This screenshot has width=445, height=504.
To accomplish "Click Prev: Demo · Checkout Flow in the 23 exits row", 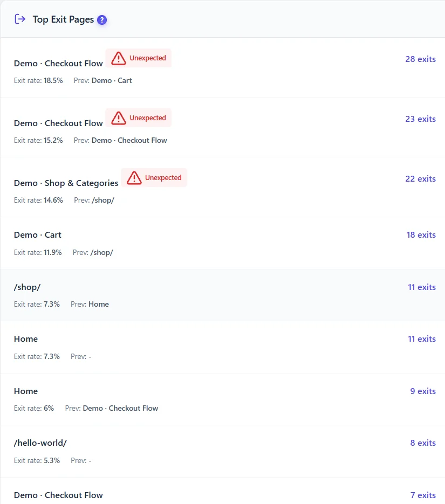I will tap(120, 140).
